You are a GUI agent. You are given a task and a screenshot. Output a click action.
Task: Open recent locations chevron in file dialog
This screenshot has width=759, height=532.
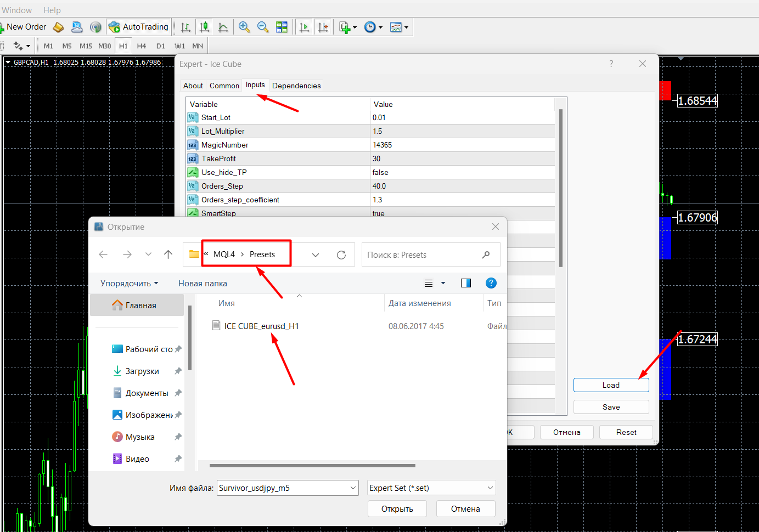point(148,254)
